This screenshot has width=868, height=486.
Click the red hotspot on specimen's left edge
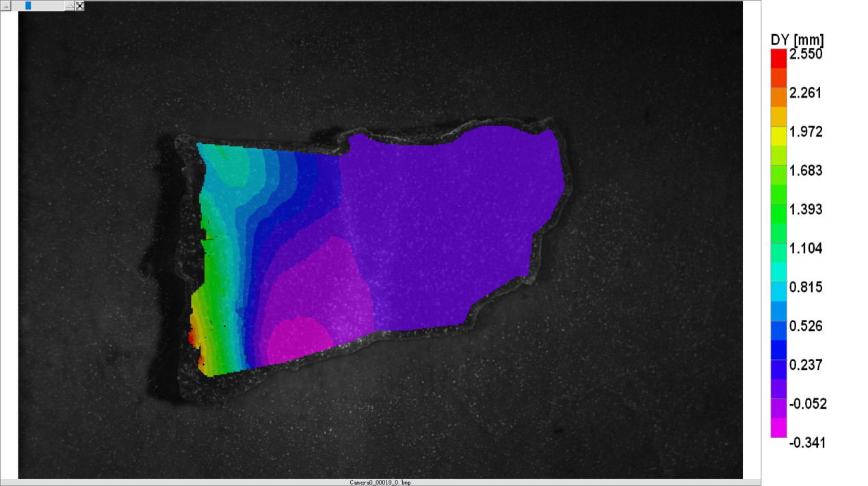[x=191, y=337]
